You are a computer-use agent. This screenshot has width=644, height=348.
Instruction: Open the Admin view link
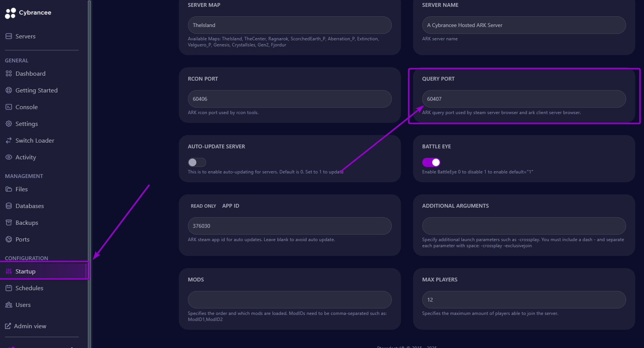coord(30,326)
